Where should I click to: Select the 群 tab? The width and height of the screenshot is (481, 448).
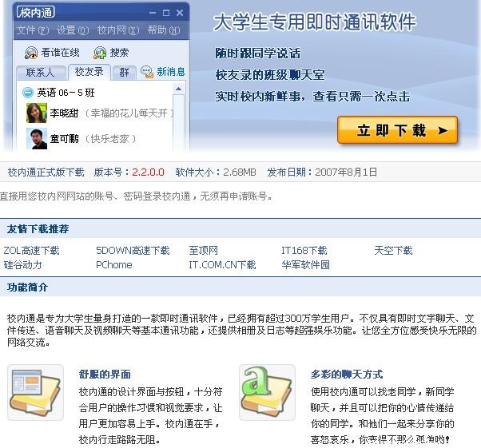tap(124, 73)
